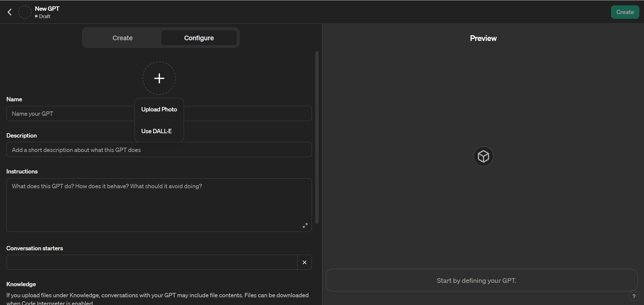Select Upload Photo from the menu

click(159, 109)
